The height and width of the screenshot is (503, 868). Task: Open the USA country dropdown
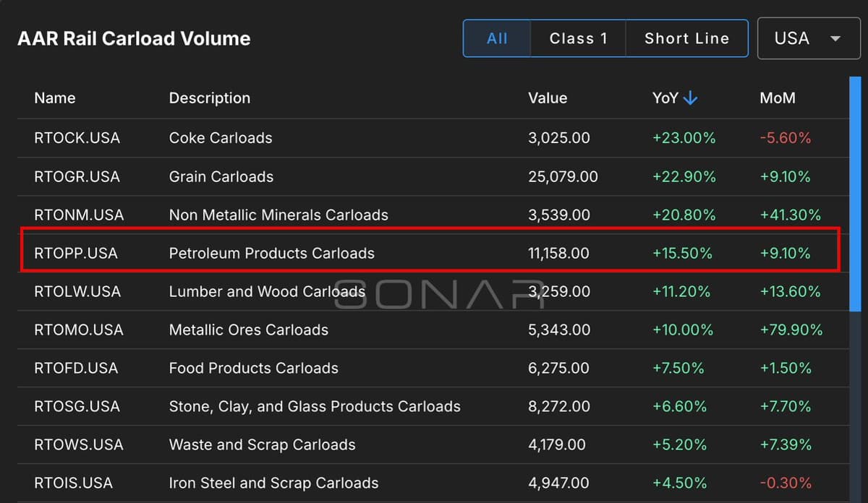tap(808, 38)
